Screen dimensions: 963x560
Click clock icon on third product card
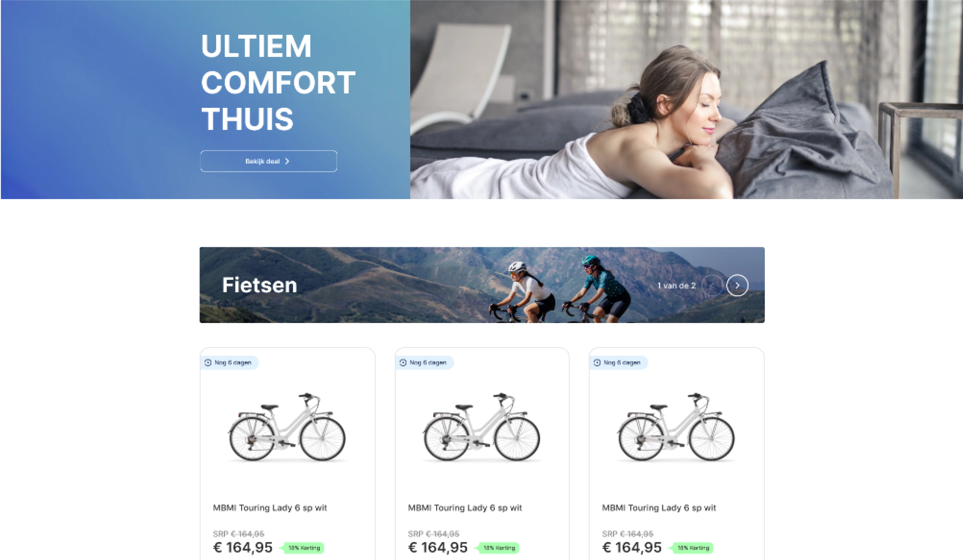[x=597, y=363]
